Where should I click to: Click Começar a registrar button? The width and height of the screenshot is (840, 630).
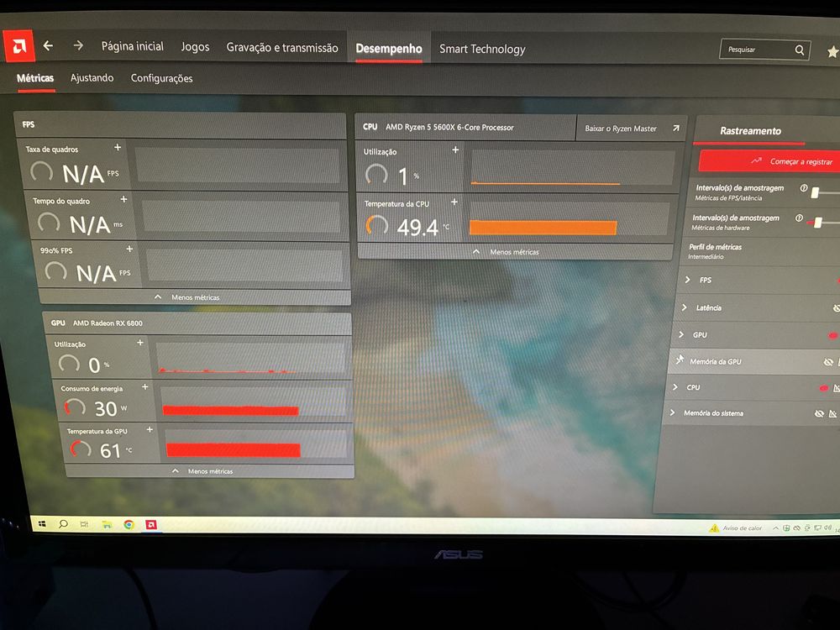coord(769,160)
